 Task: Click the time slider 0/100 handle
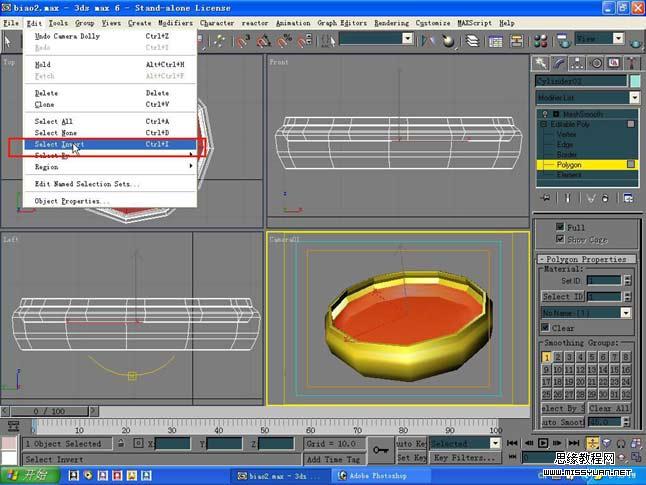(49, 411)
